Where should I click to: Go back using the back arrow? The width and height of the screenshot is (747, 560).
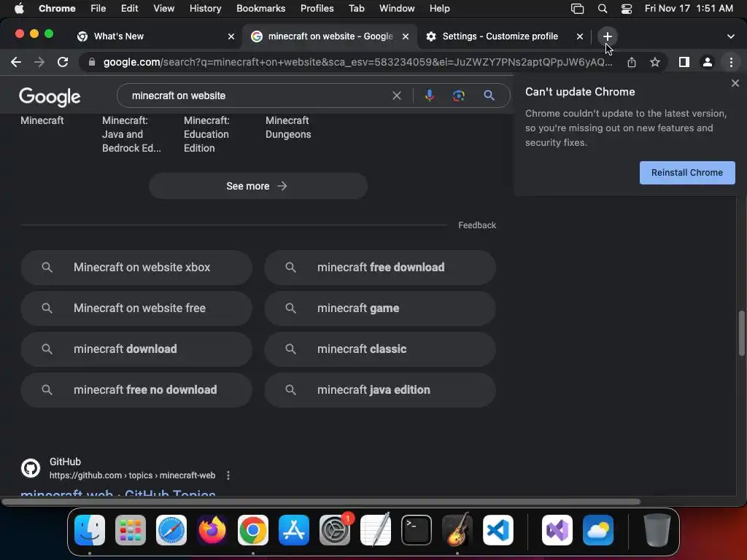point(16,62)
